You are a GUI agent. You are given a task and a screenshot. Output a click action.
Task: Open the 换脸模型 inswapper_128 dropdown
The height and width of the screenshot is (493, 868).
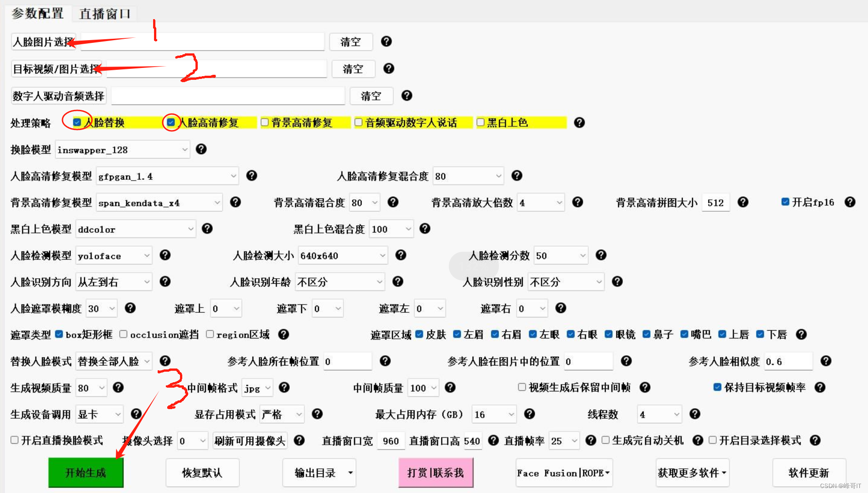coord(123,150)
